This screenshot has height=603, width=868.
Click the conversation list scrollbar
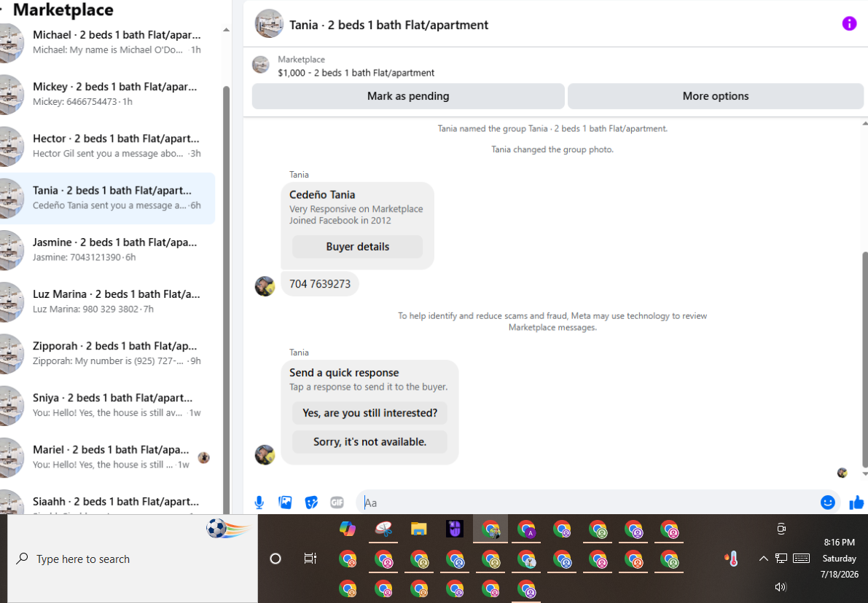coord(226,299)
